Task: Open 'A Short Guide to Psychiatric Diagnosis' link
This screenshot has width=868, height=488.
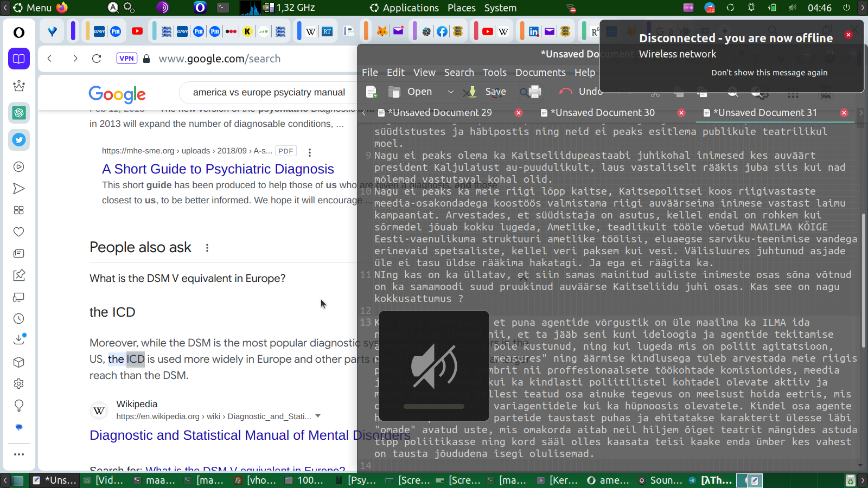Action: coord(218,169)
